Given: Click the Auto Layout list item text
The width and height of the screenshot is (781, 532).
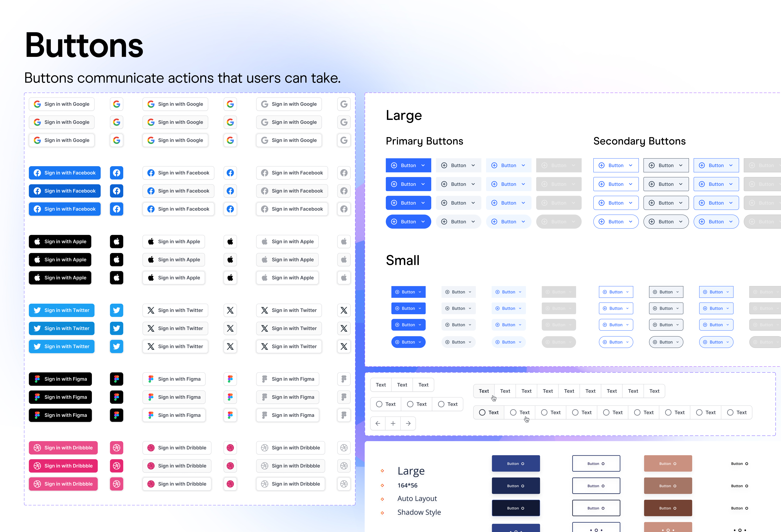Looking at the screenshot, I should coord(417,499).
